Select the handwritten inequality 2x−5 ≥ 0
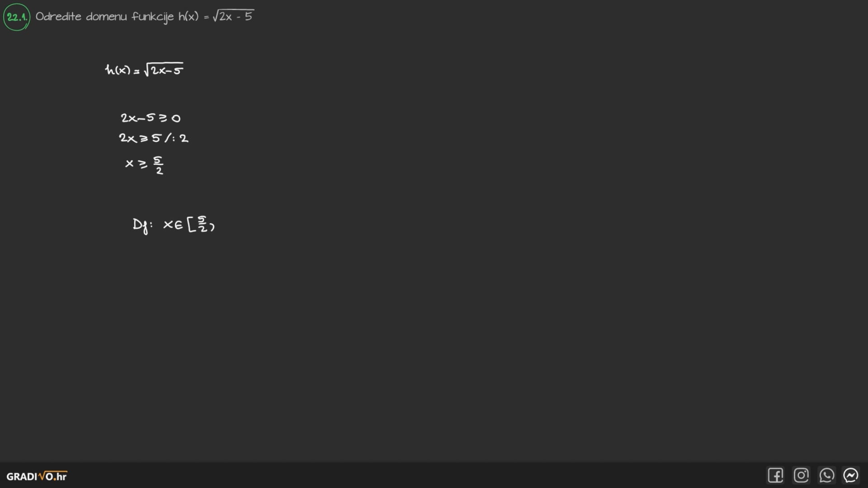The height and width of the screenshot is (488, 868). [x=150, y=118]
